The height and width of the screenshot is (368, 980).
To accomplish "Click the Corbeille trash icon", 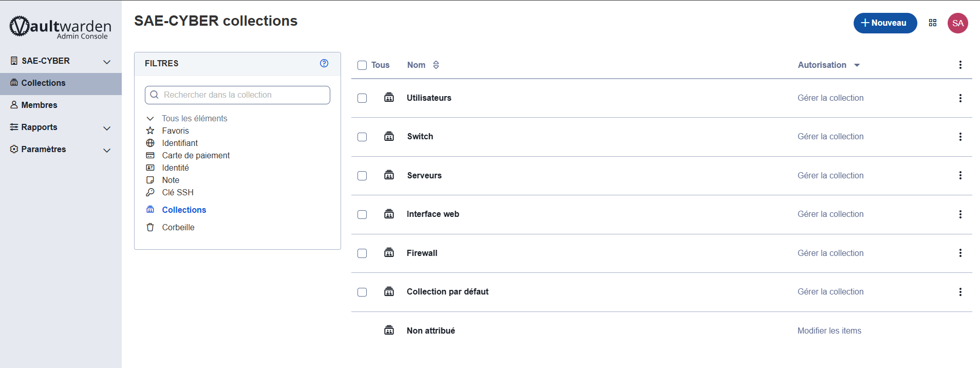I will click(x=150, y=227).
